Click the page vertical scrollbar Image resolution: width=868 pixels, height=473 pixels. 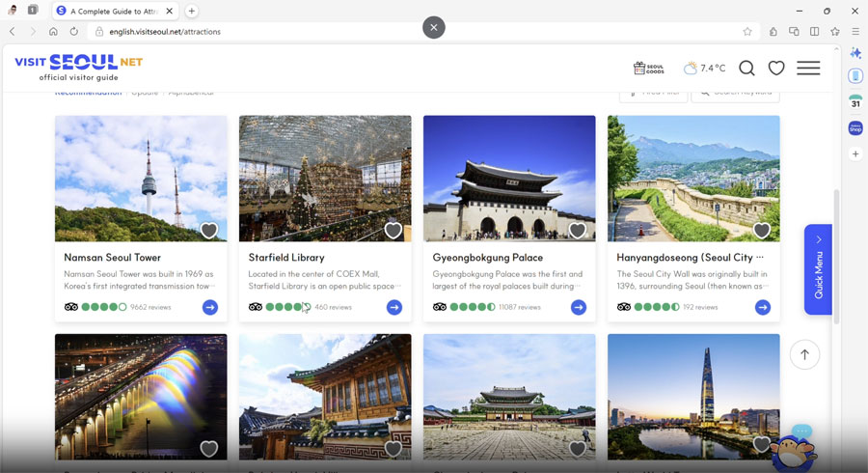point(836,257)
